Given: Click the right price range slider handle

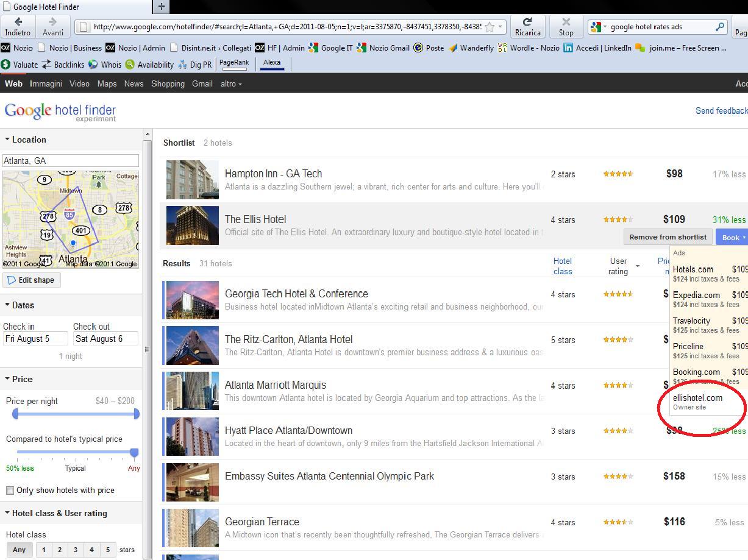Looking at the screenshot, I should 137,414.
